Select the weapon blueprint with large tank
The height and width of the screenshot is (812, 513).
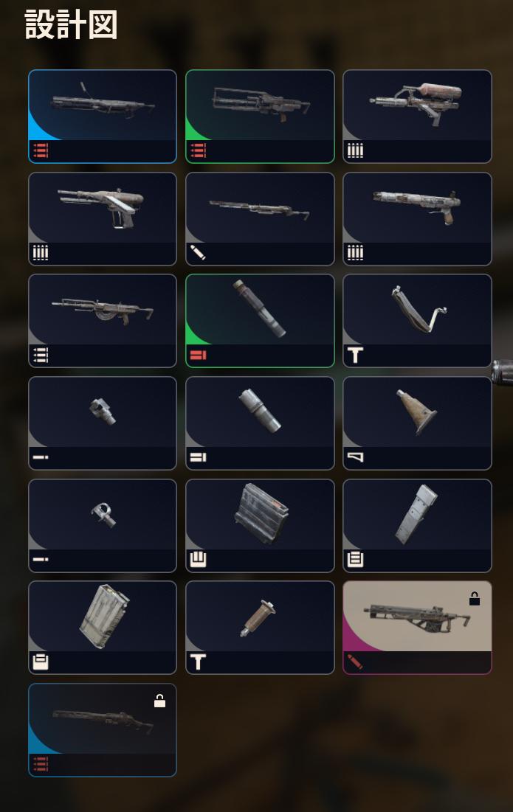coord(417,117)
